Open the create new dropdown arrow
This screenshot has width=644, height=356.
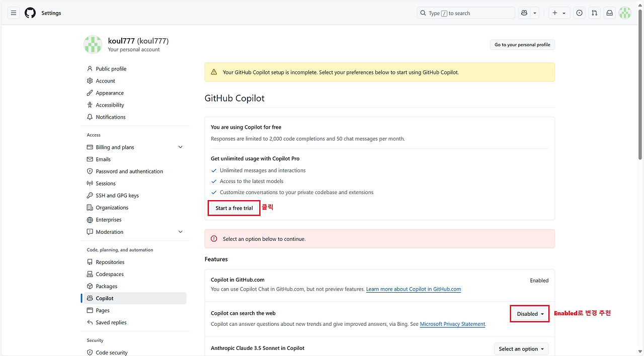coord(563,13)
